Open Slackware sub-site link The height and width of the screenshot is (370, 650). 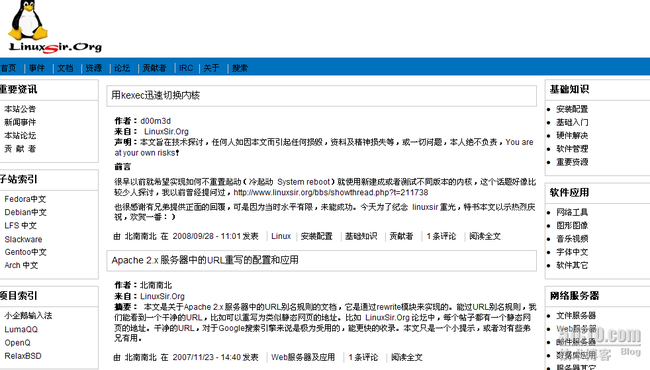(23, 239)
